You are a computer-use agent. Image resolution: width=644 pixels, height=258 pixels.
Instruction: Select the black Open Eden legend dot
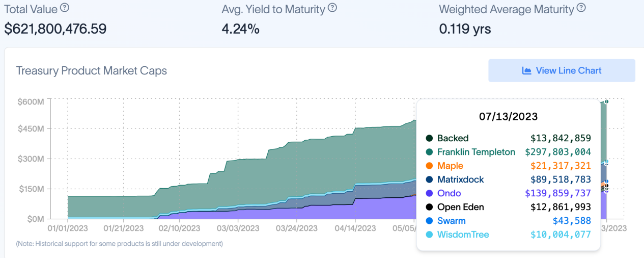pos(429,207)
